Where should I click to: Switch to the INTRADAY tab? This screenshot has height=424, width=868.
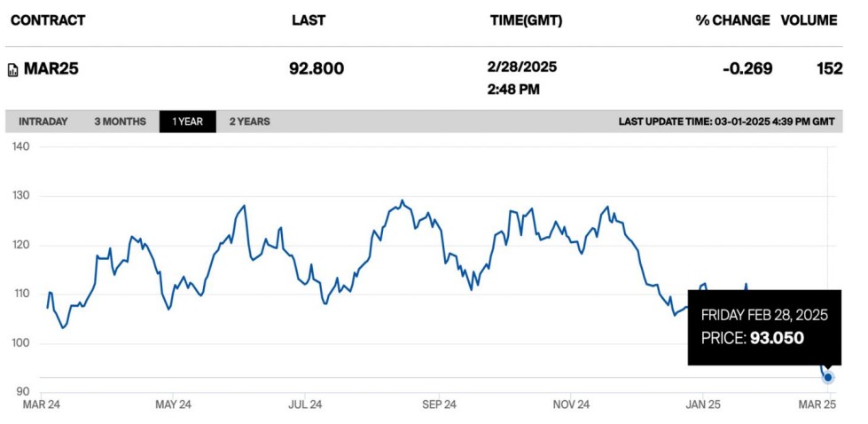[x=43, y=122]
